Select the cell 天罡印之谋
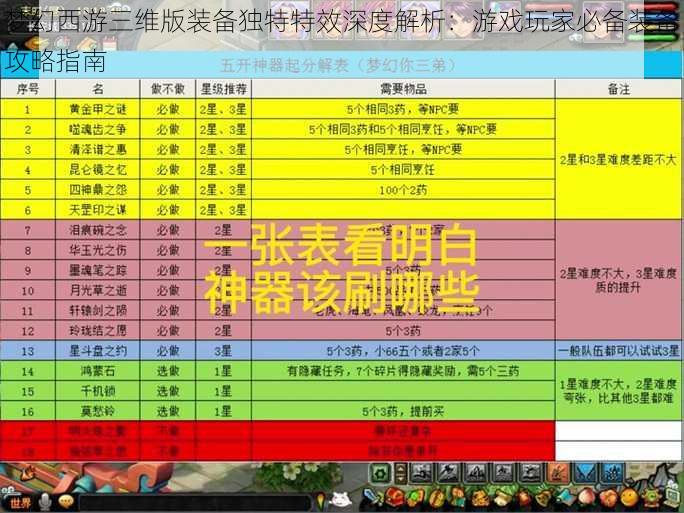Image resolution: width=684 pixels, height=513 pixels. tap(98, 210)
